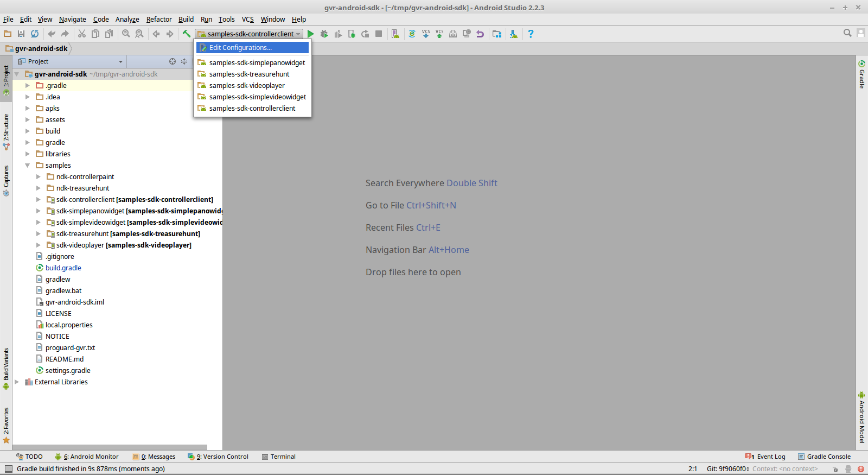This screenshot has height=475, width=868.
Task: Click the red error notification icon in status bar
Action: [861, 469]
